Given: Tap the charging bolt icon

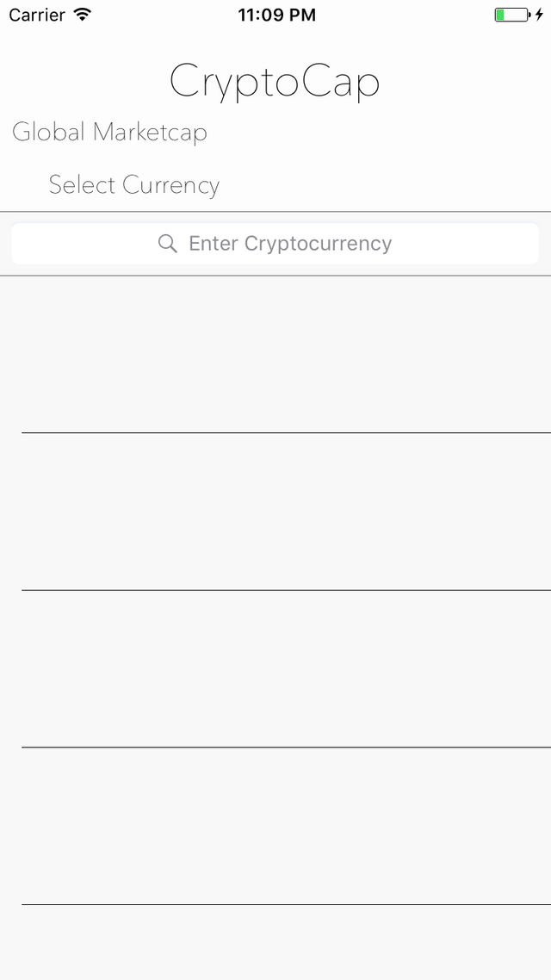Looking at the screenshot, I should (x=540, y=15).
